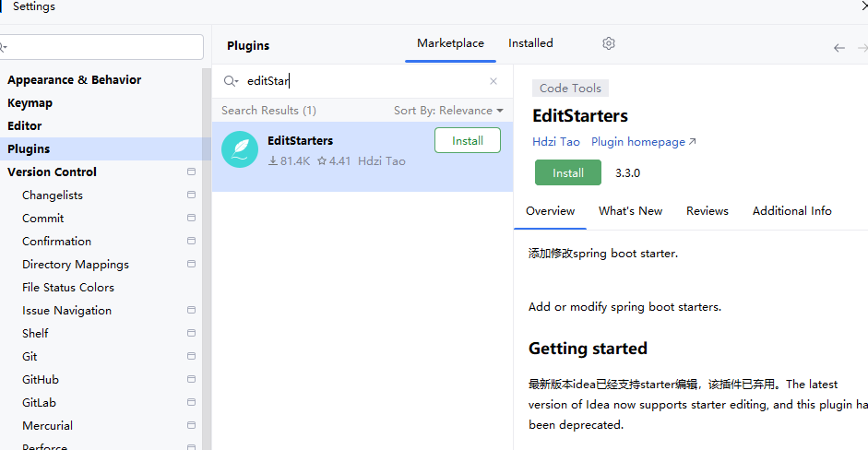The width and height of the screenshot is (868, 450).
Task: Click the project-level icon beside Directory Mappings
Action: pyautogui.click(x=192, y=264)
